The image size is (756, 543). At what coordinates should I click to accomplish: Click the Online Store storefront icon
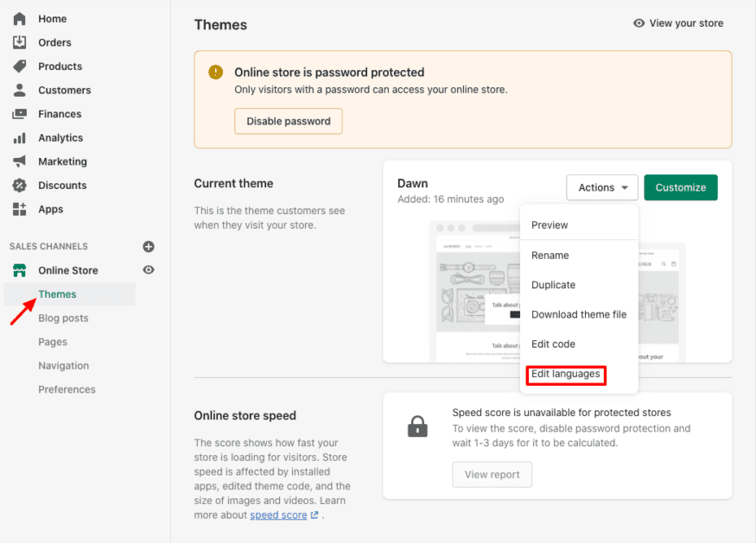pyautogui.click(x=19, y=270)
